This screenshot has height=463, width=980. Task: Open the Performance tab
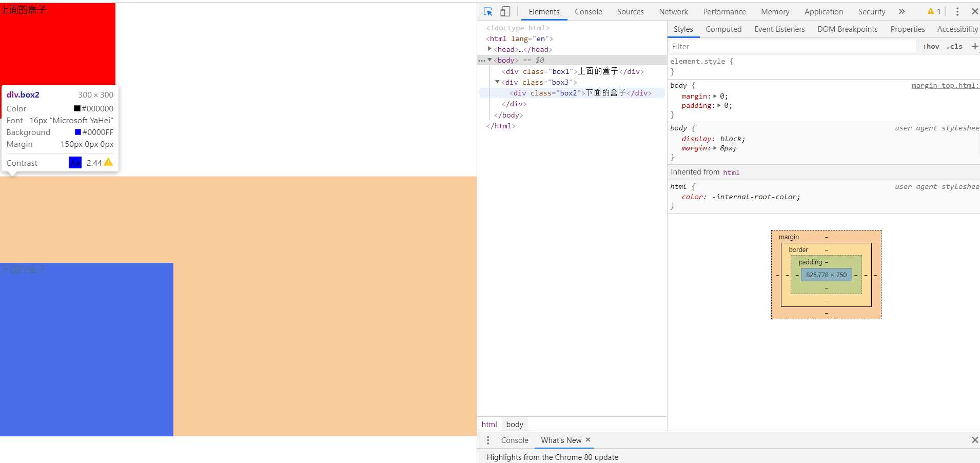pyautogui.click(x=724, y=11)
